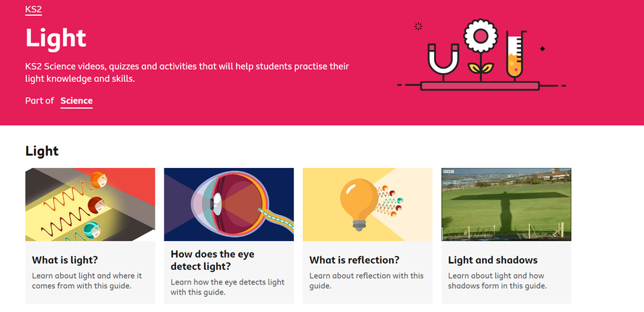The image size is (644, 312).
Task: Open the "Light and shadows" guide title
Action: point(493,260)
